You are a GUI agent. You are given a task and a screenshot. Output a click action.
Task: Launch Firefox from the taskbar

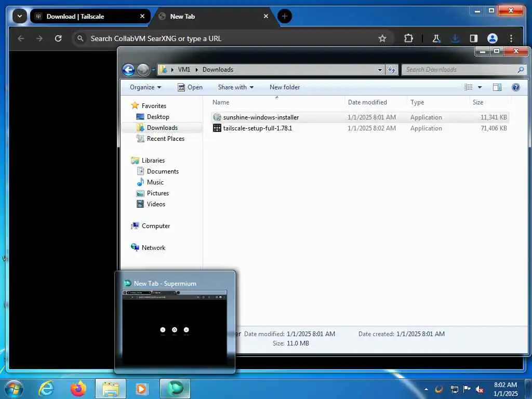point(78,389)
